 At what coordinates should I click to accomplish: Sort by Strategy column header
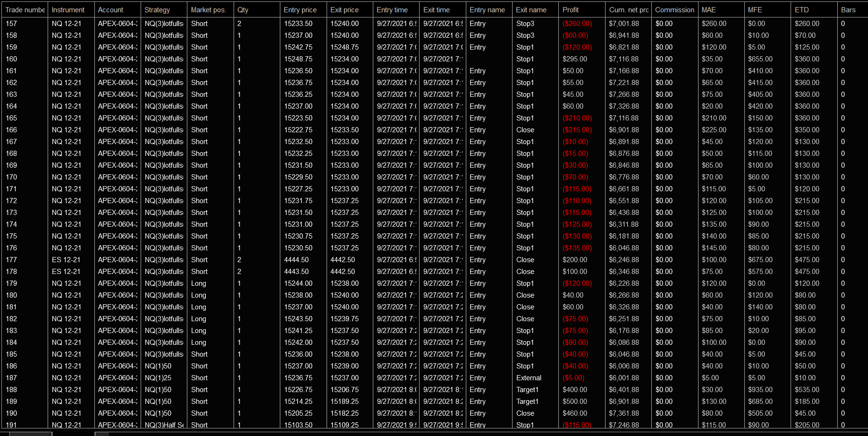[x=164, y=10]
